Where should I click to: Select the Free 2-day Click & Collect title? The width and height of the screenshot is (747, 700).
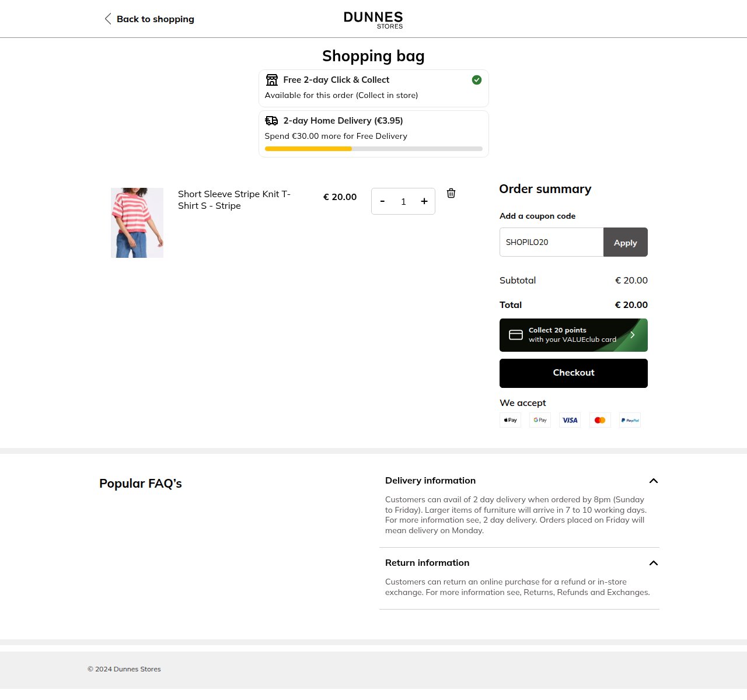pos(336,80)
